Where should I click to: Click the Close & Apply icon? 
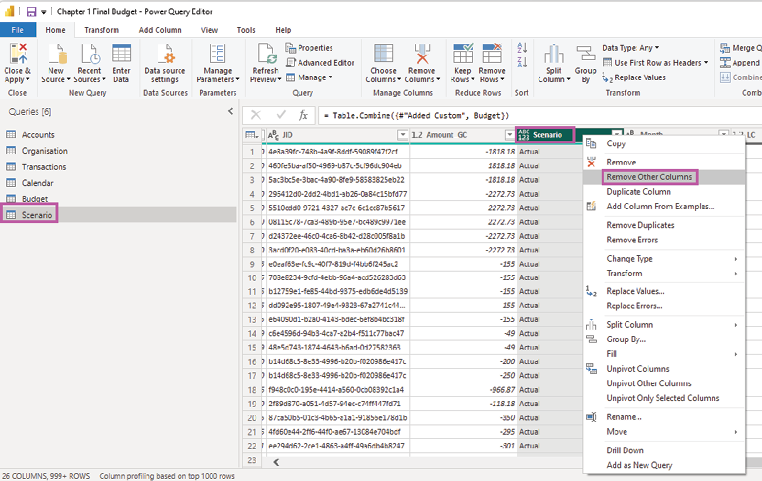point(17,54)
